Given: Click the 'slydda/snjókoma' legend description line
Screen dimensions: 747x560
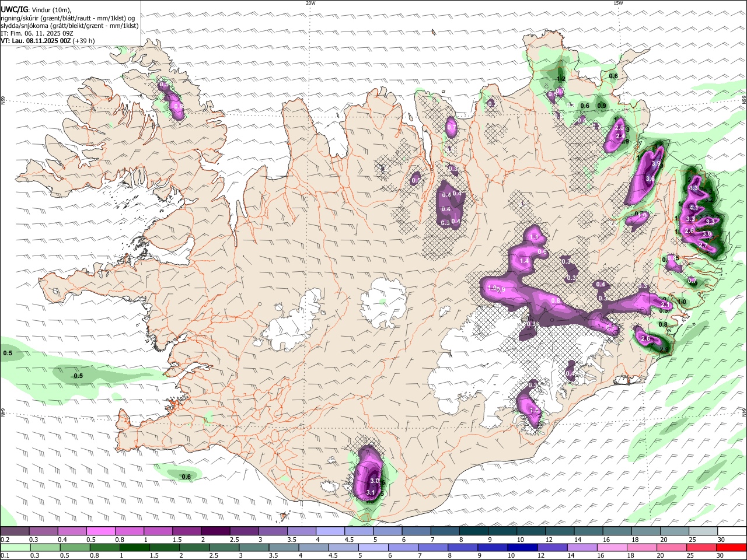Looking at the screenshot, I should click(x=69, y=25).
